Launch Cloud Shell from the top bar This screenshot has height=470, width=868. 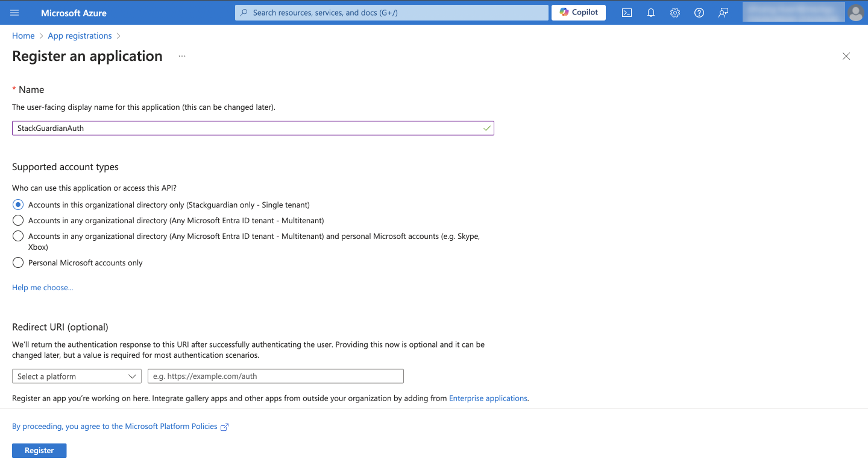(627, 13)
